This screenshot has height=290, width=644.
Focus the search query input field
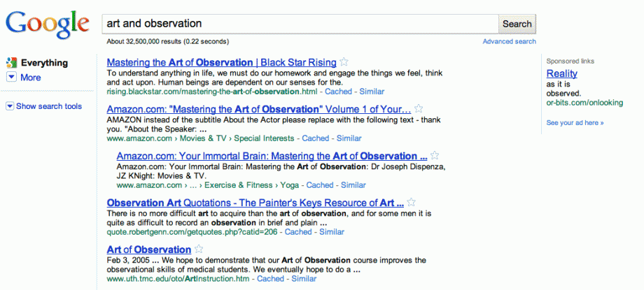tap(300, 24)
